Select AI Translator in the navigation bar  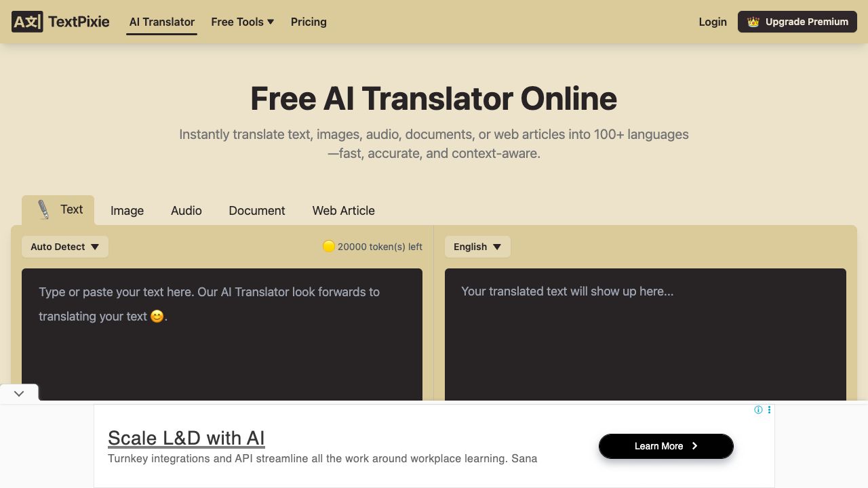point(161,22)
